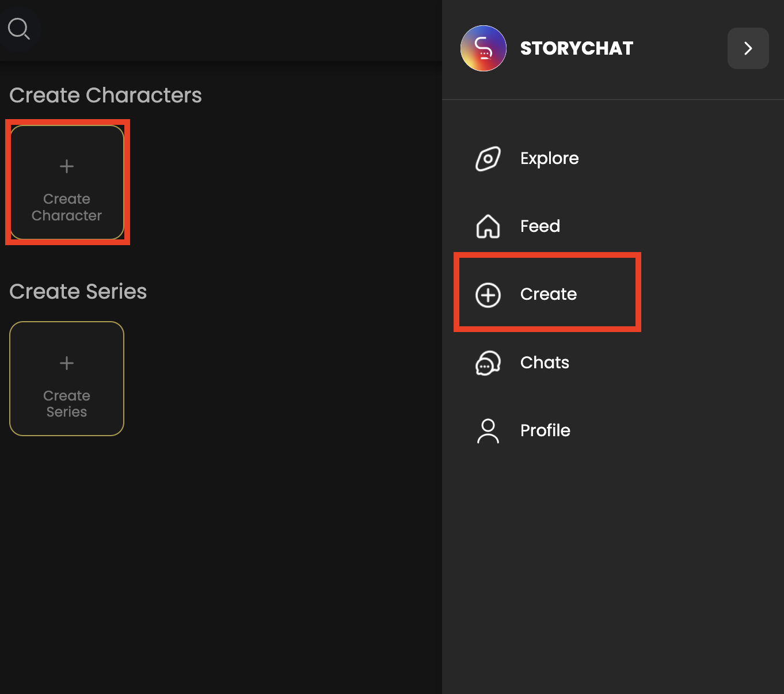Click the Create Series section heading

78,292
